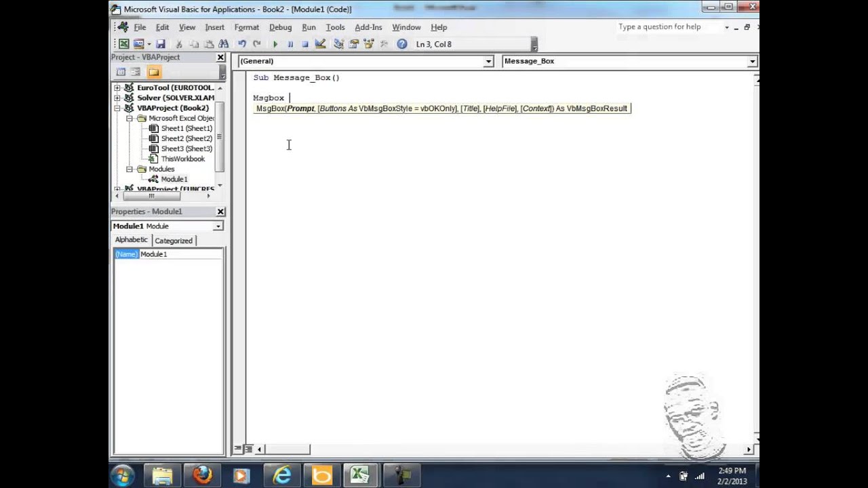Toggle Design Mode icon
Image resolution: width=868 pixels, height=488 pixels.
pyautogui.click(x=320, y=44)
